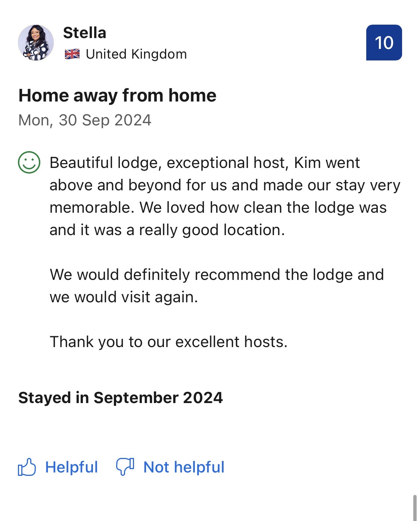Select the Not helpful link
The height and width of the screenshot is (521, 420).
[x=184, y=467]
